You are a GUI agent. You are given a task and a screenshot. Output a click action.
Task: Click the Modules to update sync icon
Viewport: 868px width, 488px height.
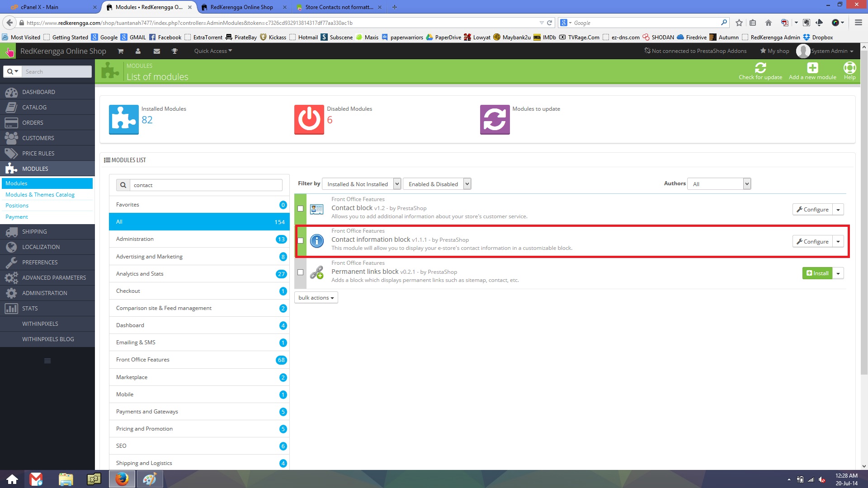(x=495, y=119)
